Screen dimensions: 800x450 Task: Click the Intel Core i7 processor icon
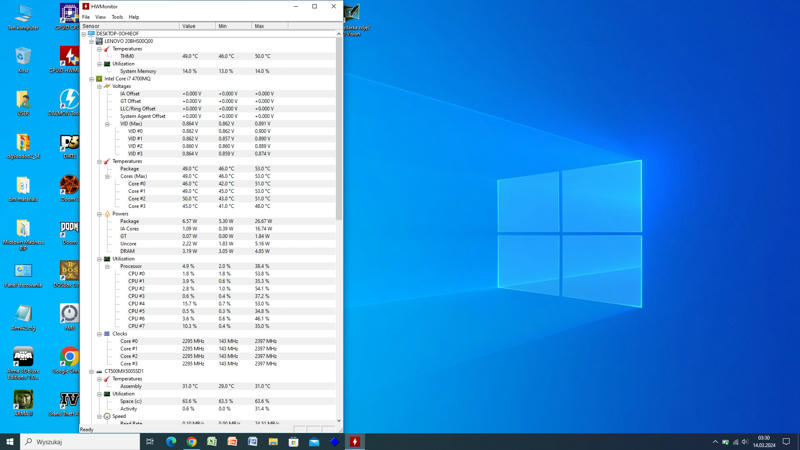pos(99,79)
